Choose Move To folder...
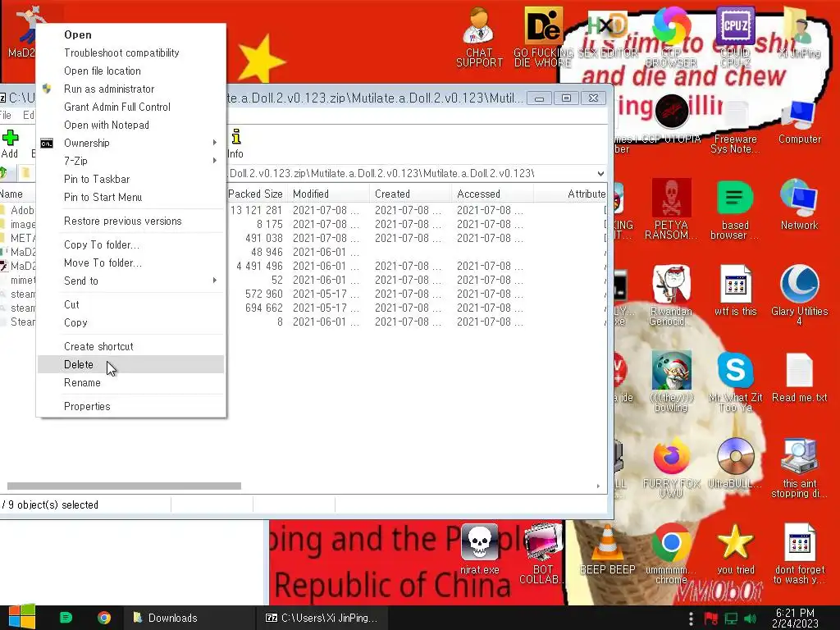Screen dimensions: 840x630 click(x=130, y=262)
